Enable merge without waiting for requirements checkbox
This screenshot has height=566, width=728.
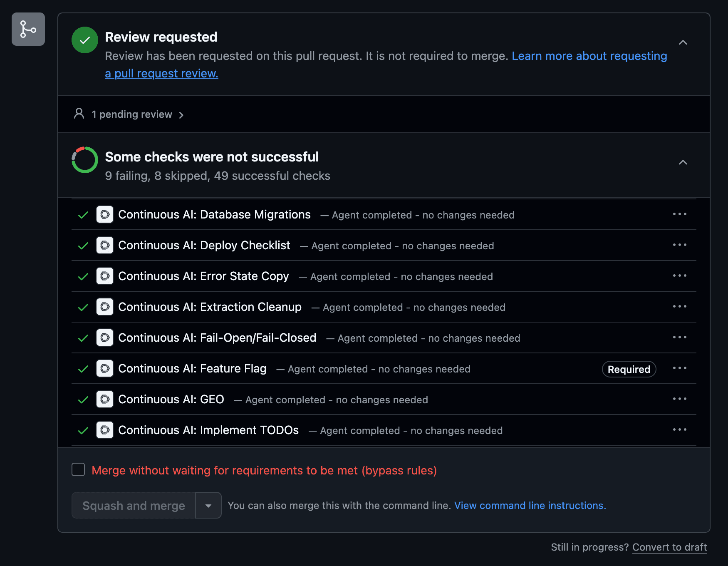point(78,469)
